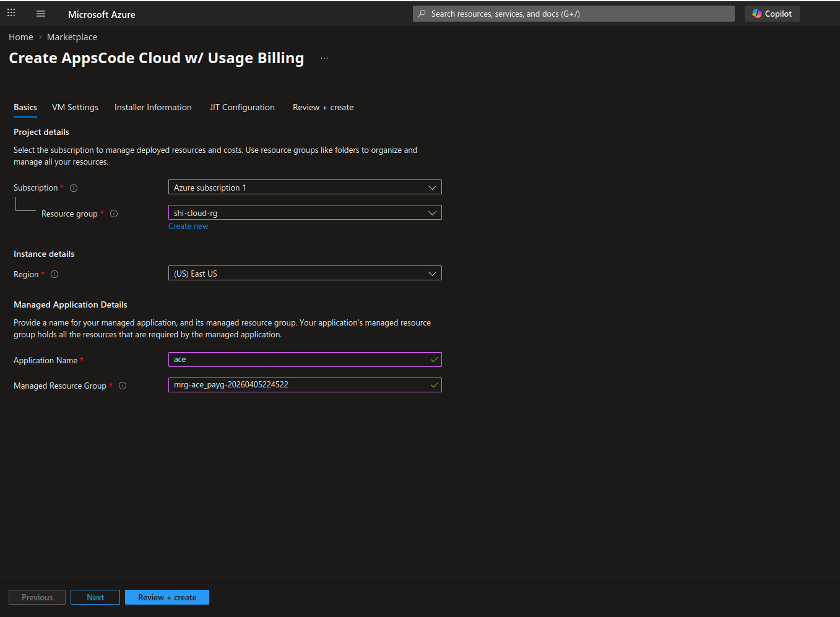
Task: Click the blue Review + create button
Action: (x=167, y=597)
